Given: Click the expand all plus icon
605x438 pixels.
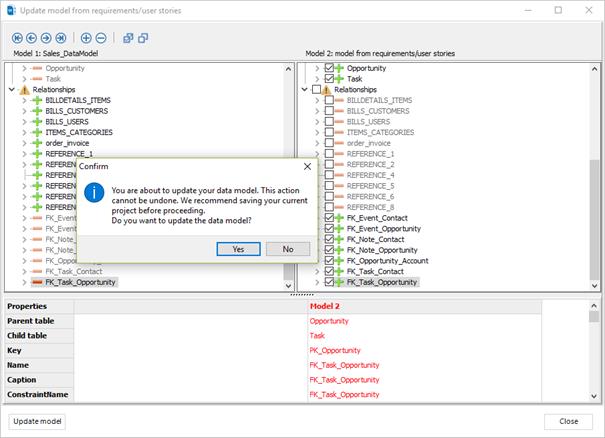Looking at the screenshot, I should pyautogui.click(x=86, y=38).
